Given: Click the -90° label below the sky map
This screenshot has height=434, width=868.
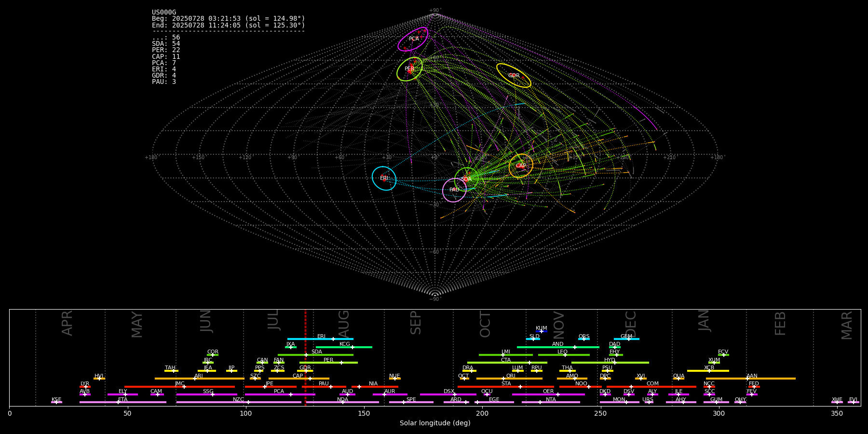Looking at the screenshot, I should [435, 299].
